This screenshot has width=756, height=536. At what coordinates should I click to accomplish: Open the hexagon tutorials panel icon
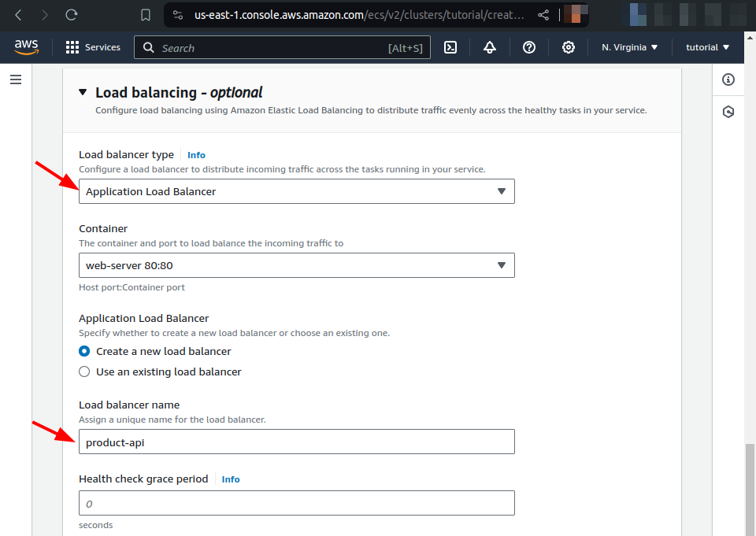[x=728, y=112]
